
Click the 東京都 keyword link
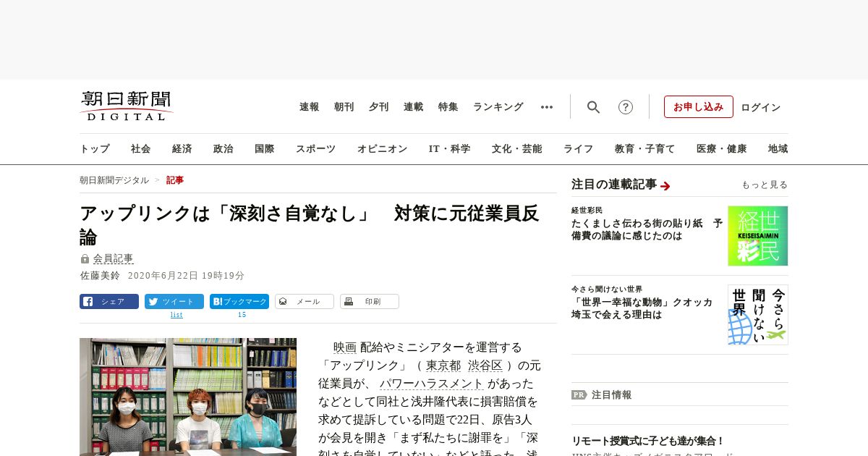443,366
